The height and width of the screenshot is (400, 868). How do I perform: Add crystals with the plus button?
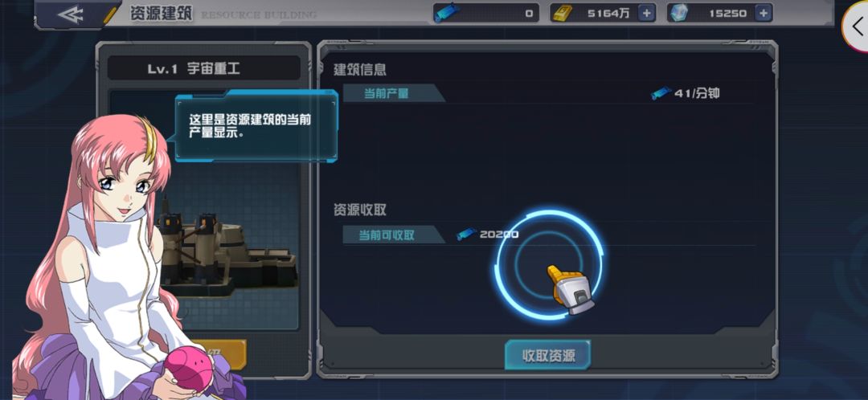[763, 13]
